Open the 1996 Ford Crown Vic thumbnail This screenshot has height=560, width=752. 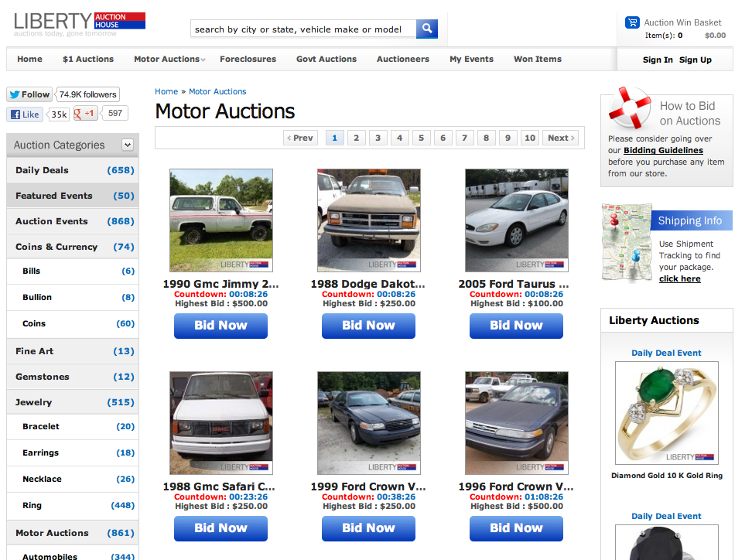(x=517, y=423)
